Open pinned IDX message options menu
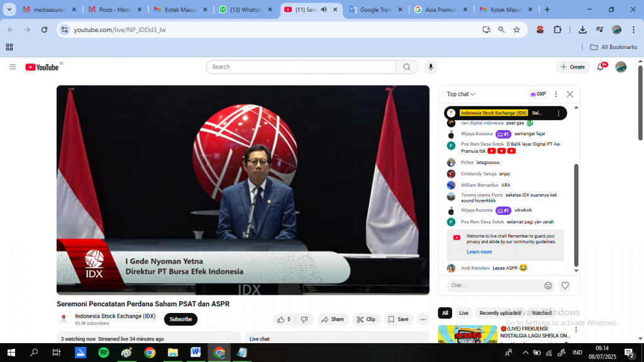644x362 pixels. 558,113
